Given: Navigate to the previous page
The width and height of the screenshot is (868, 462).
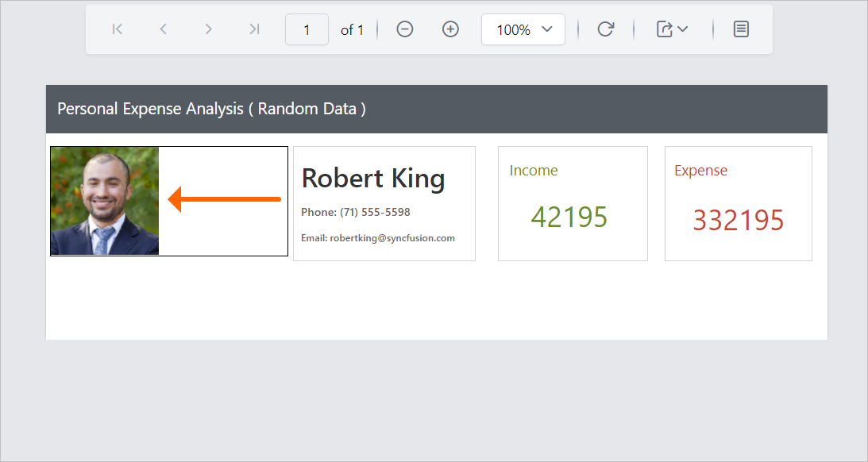Looking at the screenshot, I should click(163, 29).
